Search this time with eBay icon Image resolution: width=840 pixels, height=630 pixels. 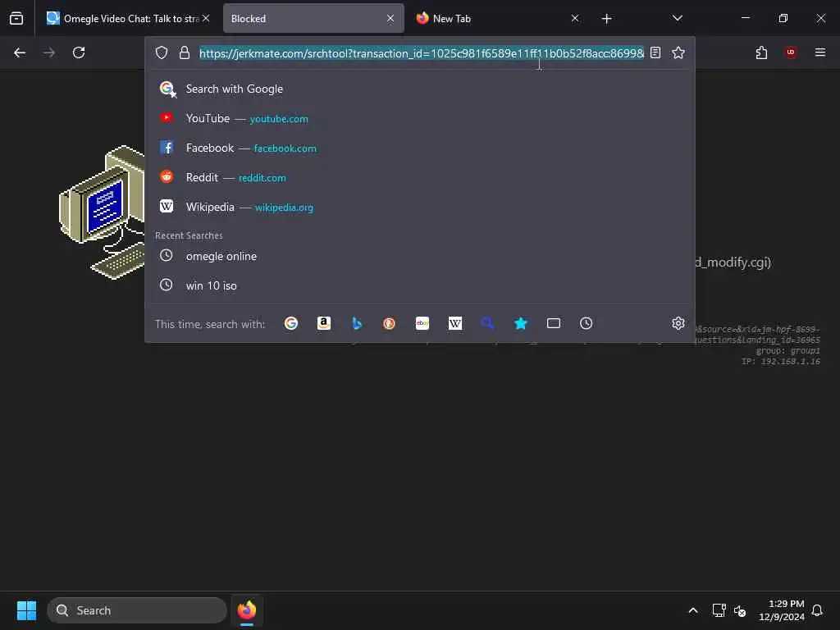point(422,323)
